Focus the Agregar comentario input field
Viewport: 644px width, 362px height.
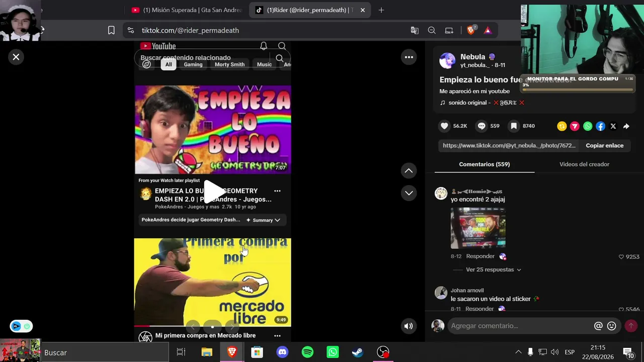[x=520, y=326]
